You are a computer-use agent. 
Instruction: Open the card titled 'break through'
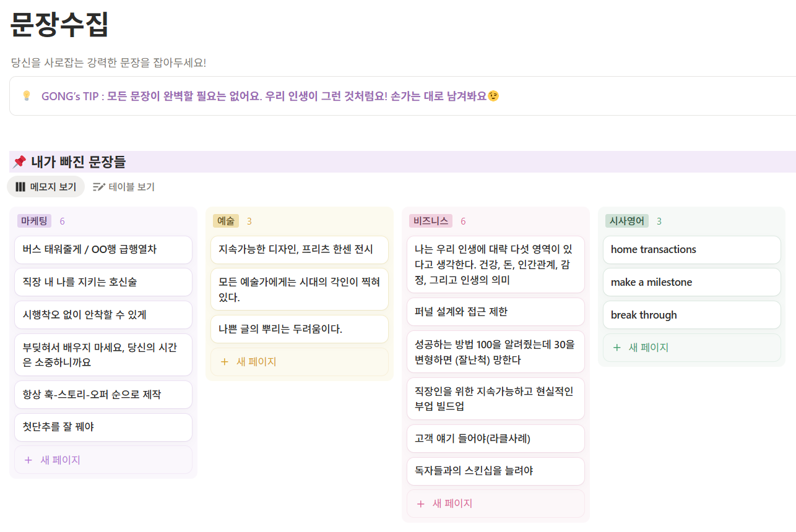691,314
